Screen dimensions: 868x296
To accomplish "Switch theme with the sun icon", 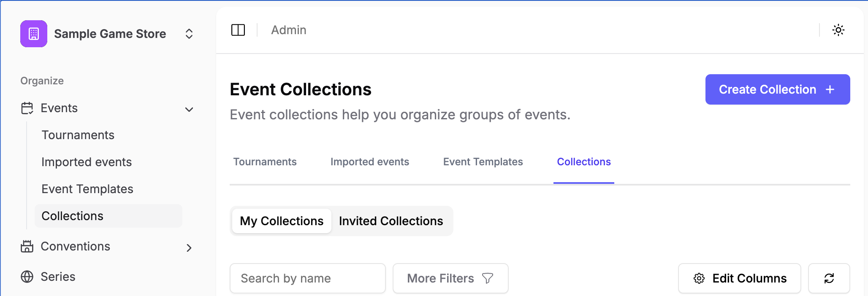I will tap(838, 30).
